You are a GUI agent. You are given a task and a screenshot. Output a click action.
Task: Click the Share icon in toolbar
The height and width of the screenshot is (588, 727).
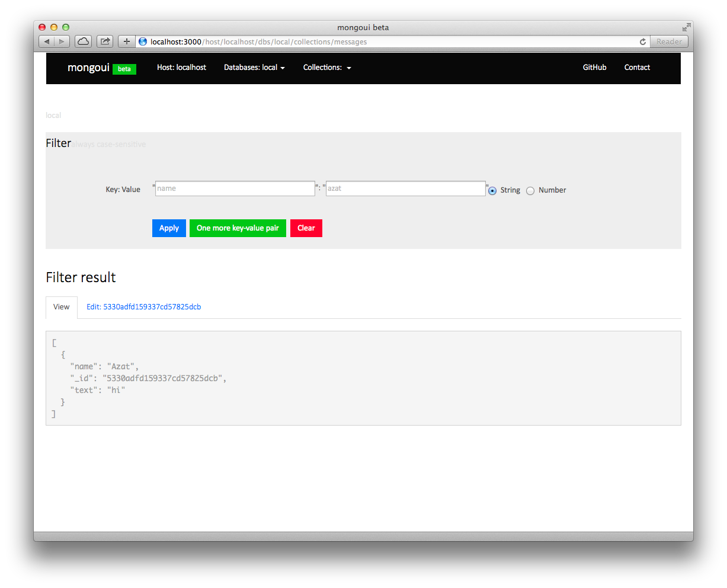pyautogui.click(x=105, y=41)
